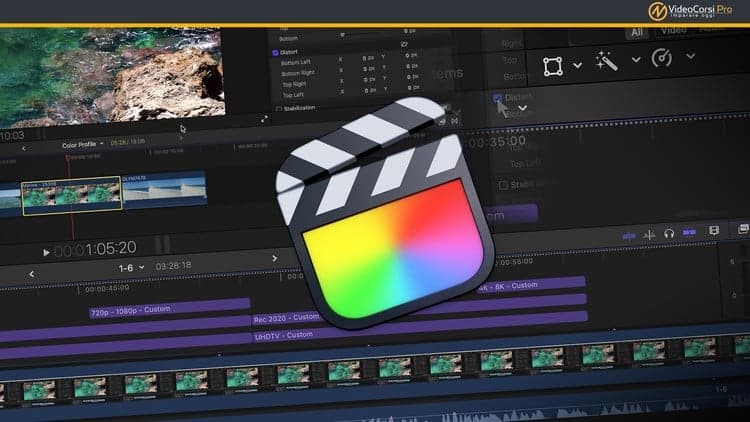Image resolution: width=750 pixels, height=422 pixels.
Task: Enable the small Stabilization checkbox
Action: tap(279, 109)
